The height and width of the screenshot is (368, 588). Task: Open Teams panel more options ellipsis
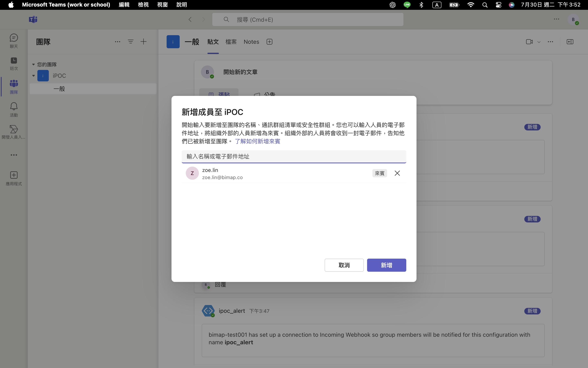(x=118, y=42)
